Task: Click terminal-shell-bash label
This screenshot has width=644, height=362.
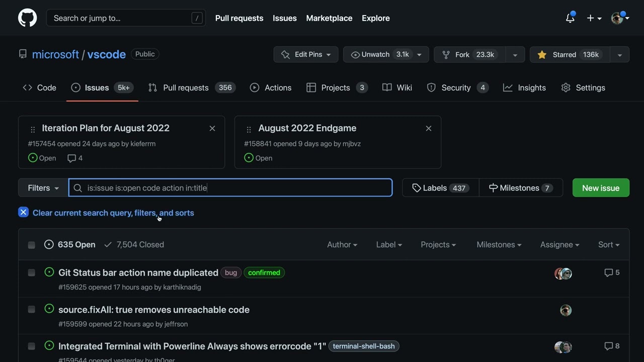Action: [x=364, y=346]
